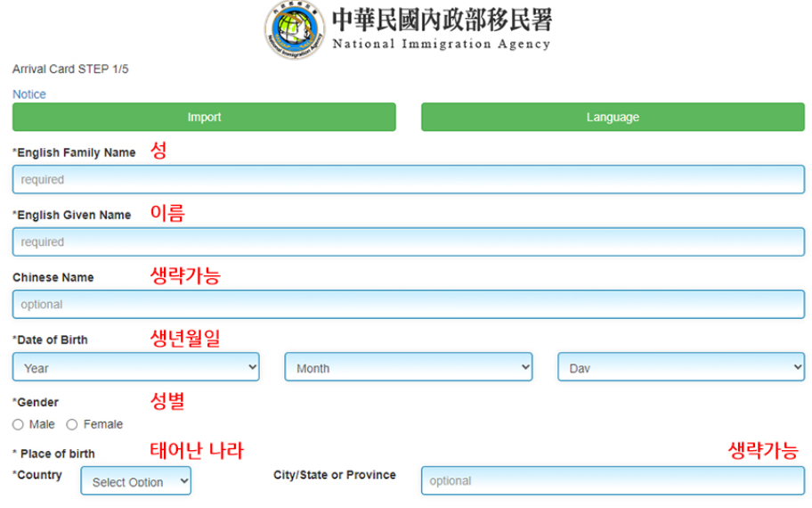
Task: Open the Month dropdown for birth date
Action: click(x=409, y=367)
